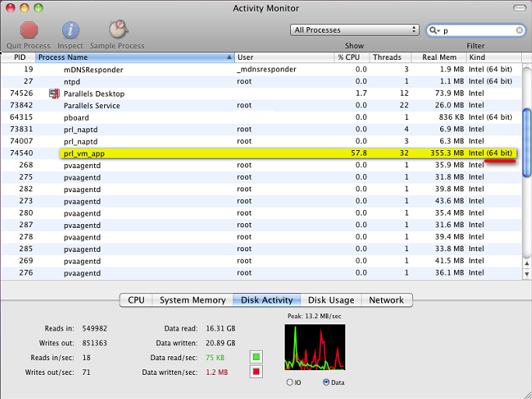Click the 836 KB memory value of pboard

point(451,117)
